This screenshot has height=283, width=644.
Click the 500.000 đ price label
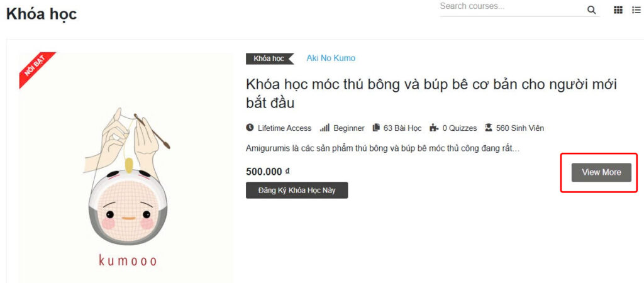[x=268, y=171]
